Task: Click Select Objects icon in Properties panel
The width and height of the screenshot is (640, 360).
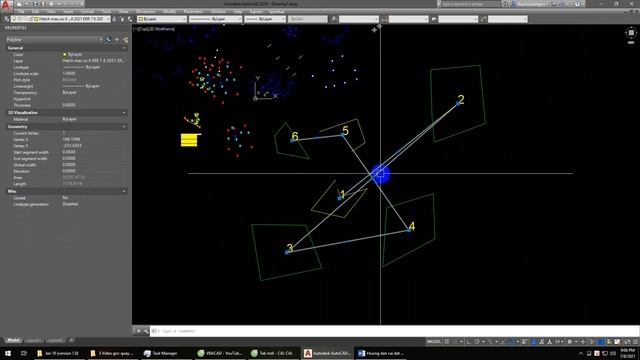Action: 117,40
